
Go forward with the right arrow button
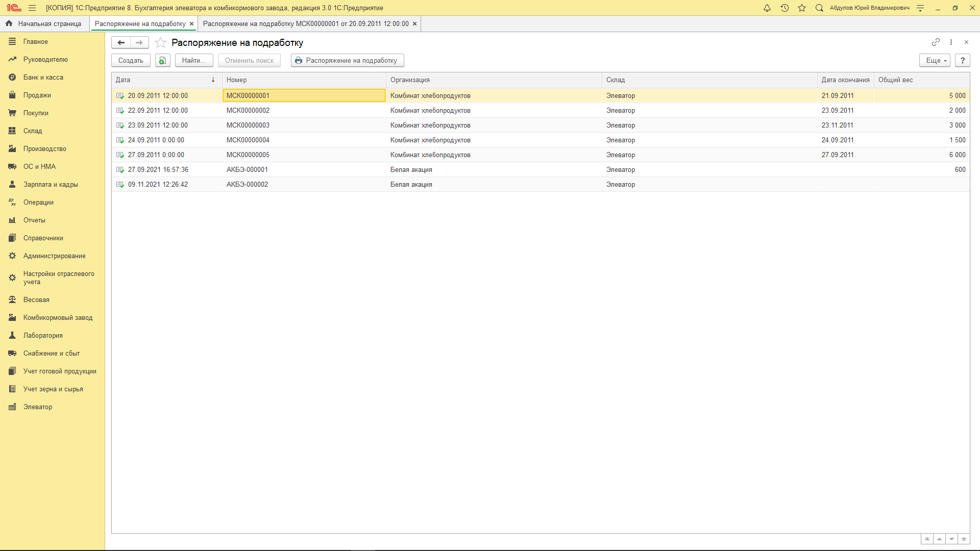(139, 43)
